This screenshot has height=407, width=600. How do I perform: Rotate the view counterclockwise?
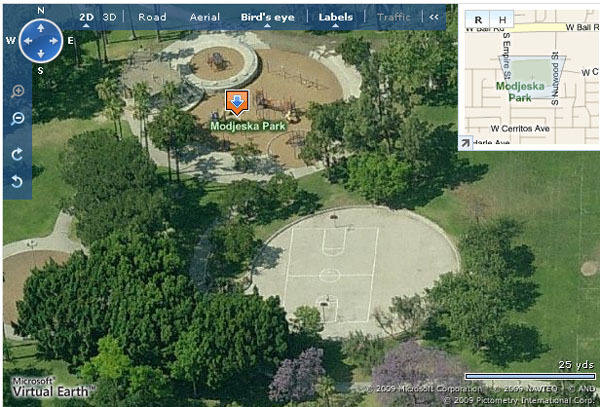click(17, 181)
